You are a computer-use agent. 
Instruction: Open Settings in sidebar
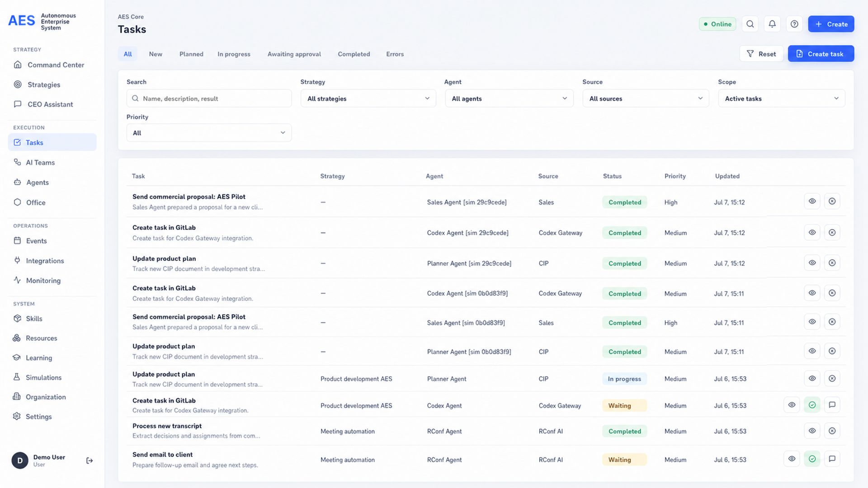click(x=52, y=417)
